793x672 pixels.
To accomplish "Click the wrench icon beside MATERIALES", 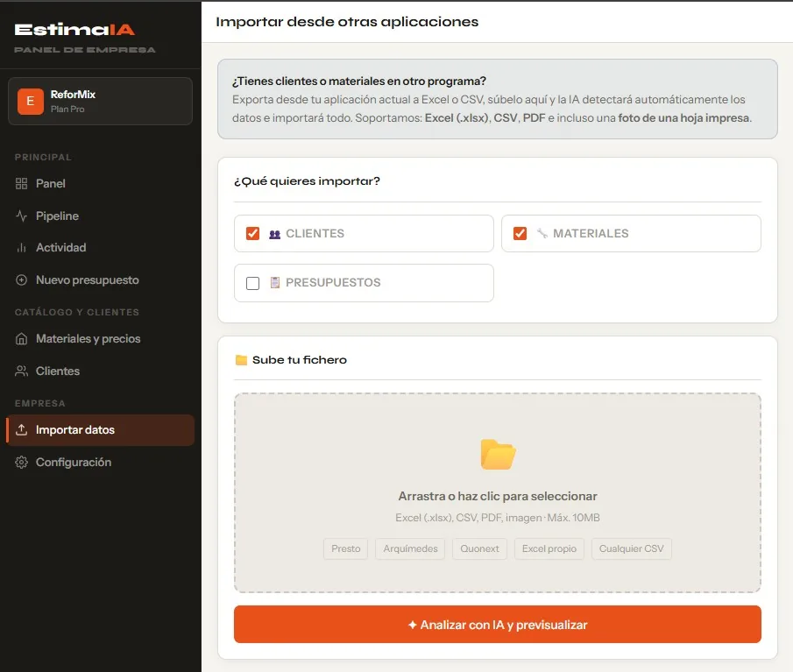I will pos(542,233).
